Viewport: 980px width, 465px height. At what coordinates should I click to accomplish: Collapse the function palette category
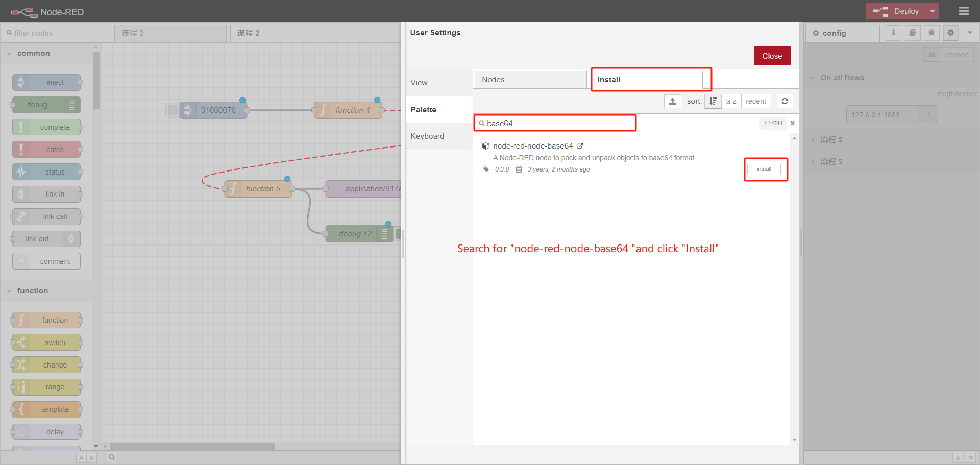click(x=46, y=291)
